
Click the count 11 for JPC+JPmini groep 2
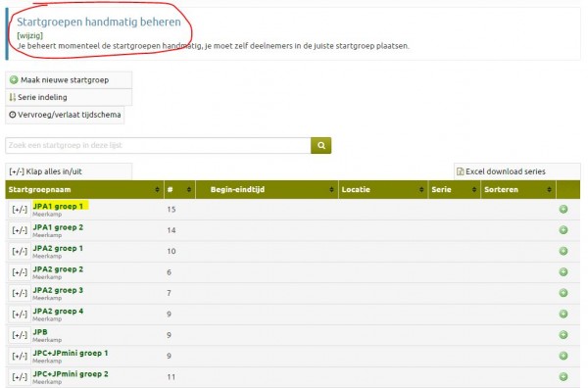click(x=171, y=377)
